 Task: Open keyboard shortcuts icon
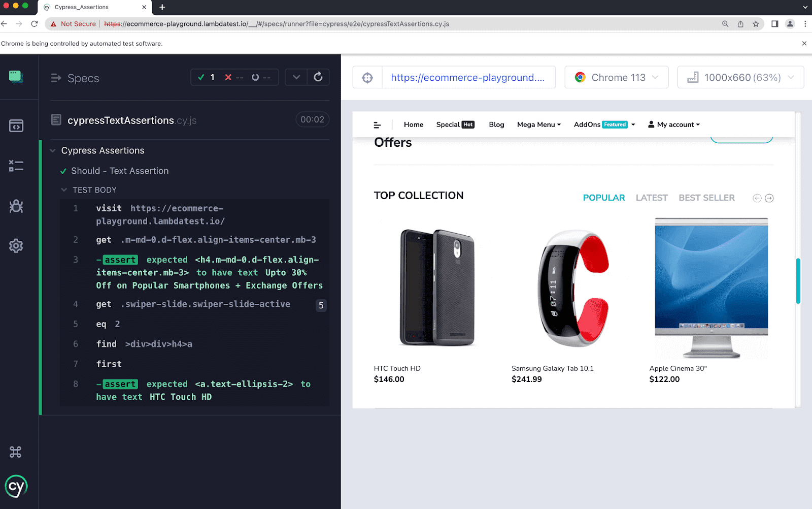tap(16, 452)
